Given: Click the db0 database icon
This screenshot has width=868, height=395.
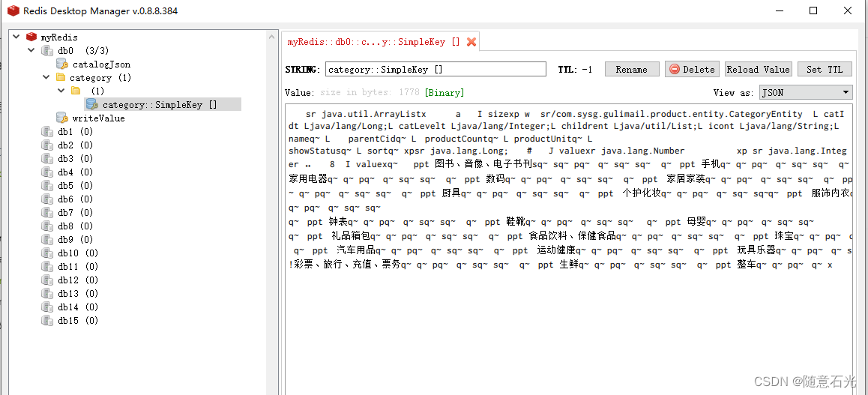Looking at the screenshot, I should (47, 51).
